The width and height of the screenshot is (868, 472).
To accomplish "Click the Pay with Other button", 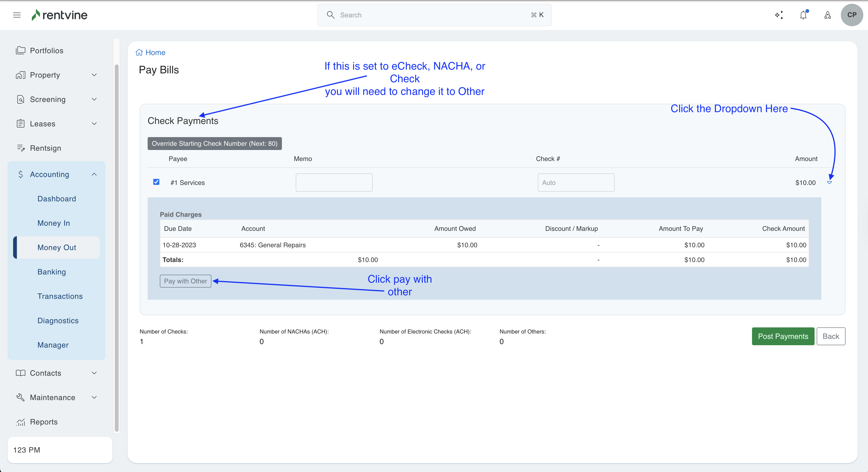I will point(185,281).
